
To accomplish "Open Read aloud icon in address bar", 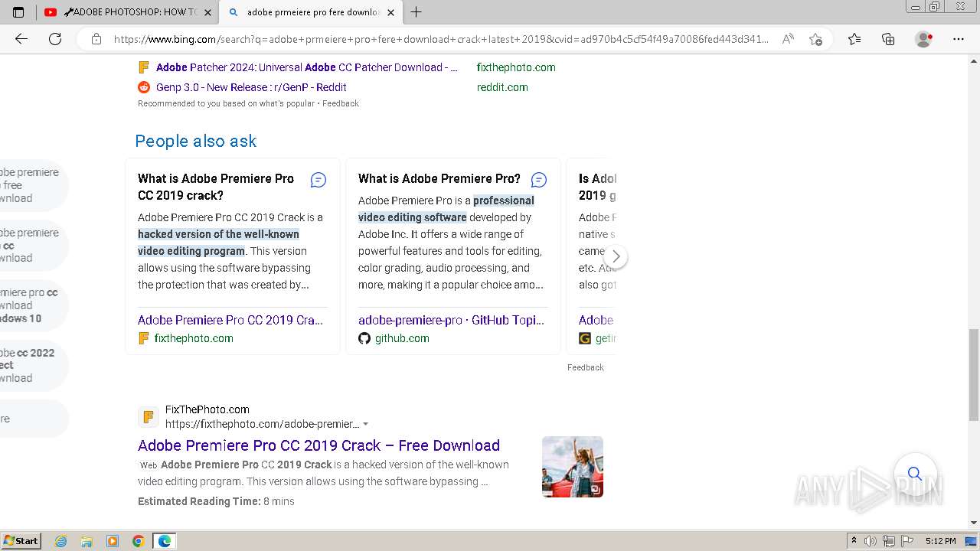I will tap(788, 39).
